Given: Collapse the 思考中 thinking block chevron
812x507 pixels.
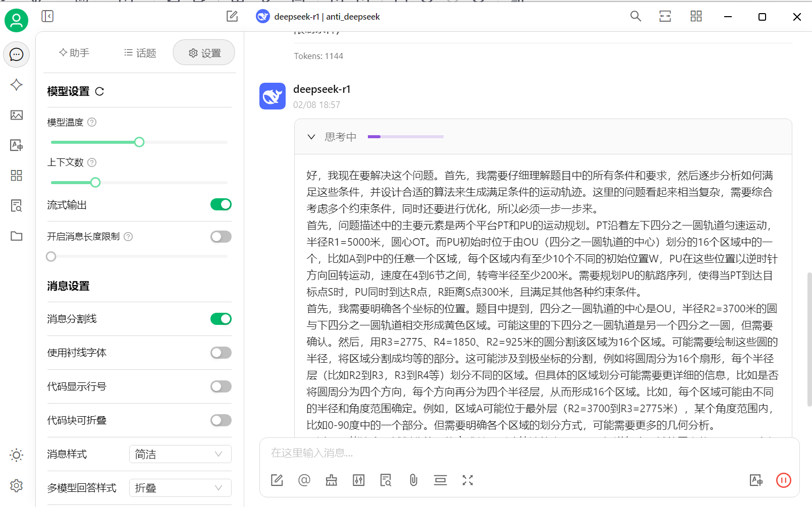Looking at the screenshot, I should (311, 137).
